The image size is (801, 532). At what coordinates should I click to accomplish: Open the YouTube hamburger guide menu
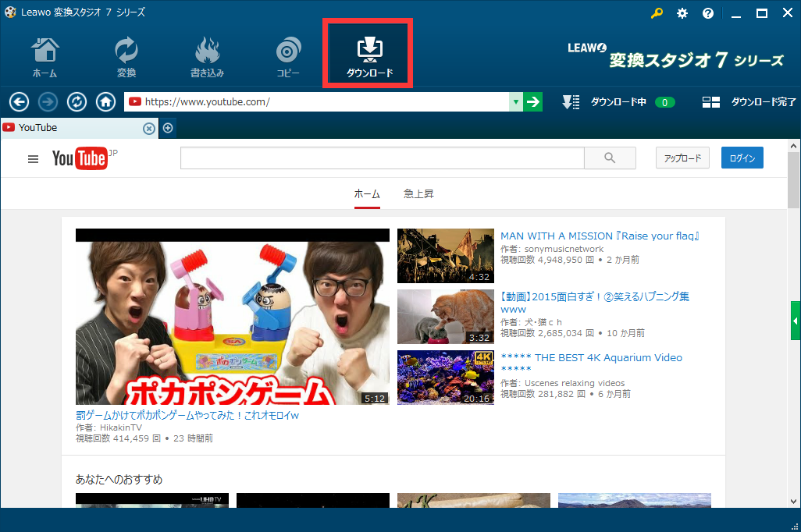33,159
